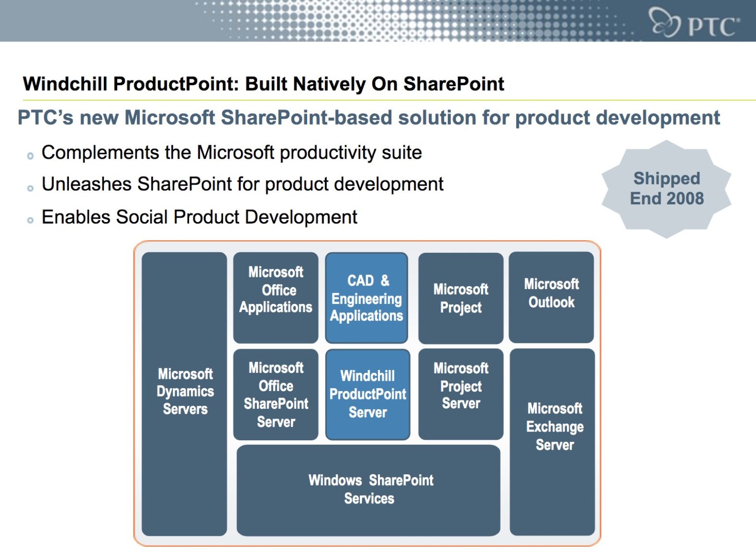Select the Microsoft Project Server block

point(461,394)
